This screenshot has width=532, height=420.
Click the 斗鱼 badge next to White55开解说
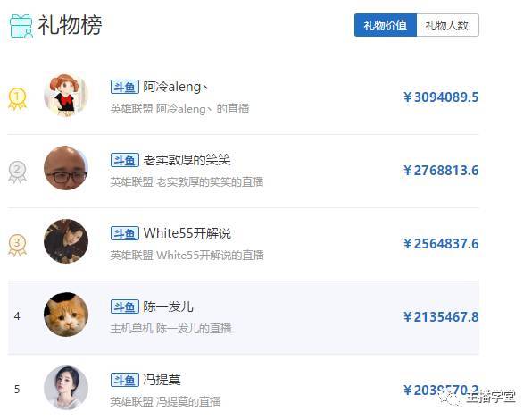pyautogui.click(x=124, y=233)
